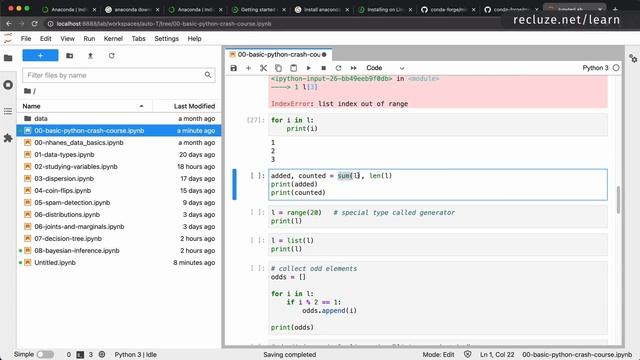Image resolution: width=640 pixels, height=360 pixels.
Task: Select 00-basic-python-crash-course.ipynb in file list
Action: click(x=119, y=131)
